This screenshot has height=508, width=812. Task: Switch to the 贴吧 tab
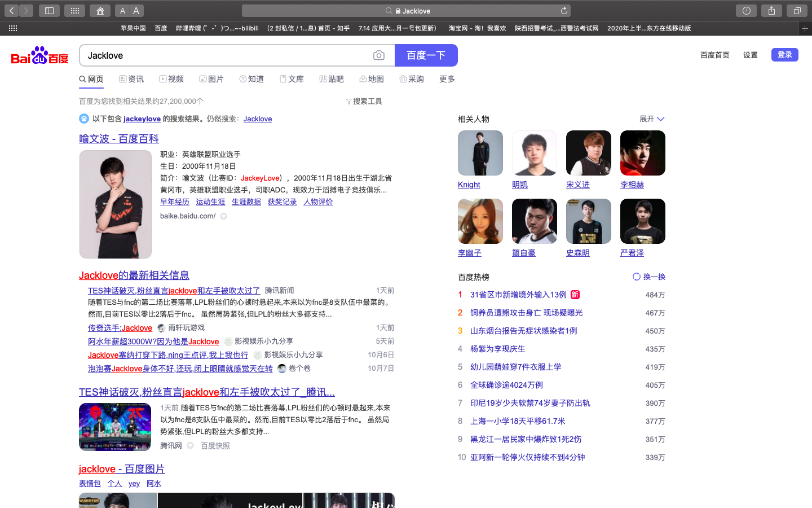click(x=332, y=79)
